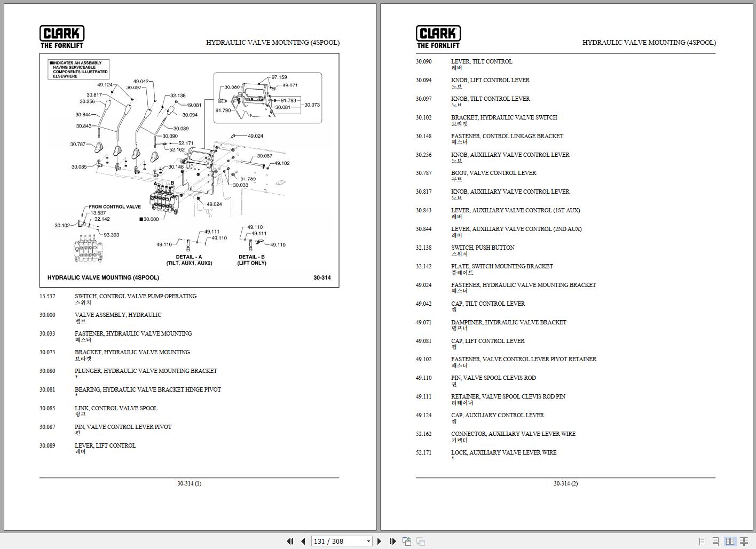Viewport: 756px width, 549px height.
Task: Click 'CAP, LIFT CONTROL LEVER' entry
Action: [488, 341]
